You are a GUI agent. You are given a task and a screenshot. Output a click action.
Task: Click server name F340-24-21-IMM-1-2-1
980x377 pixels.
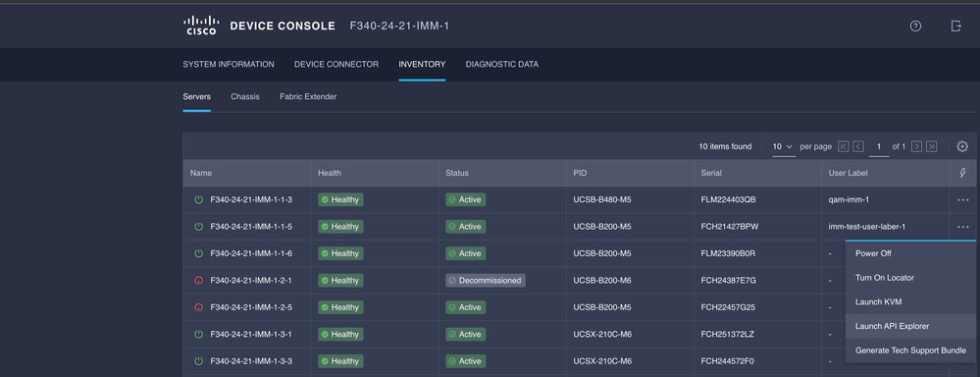pos(251,281)
